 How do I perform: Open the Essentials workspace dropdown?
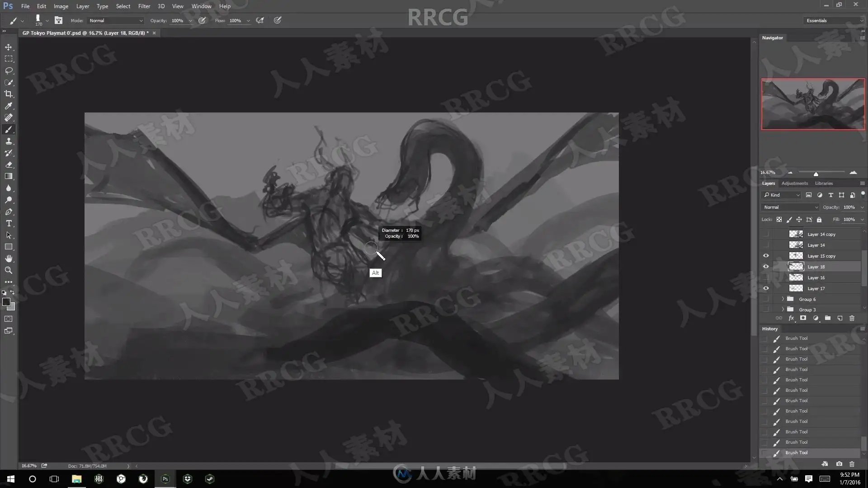coord(834,21)
